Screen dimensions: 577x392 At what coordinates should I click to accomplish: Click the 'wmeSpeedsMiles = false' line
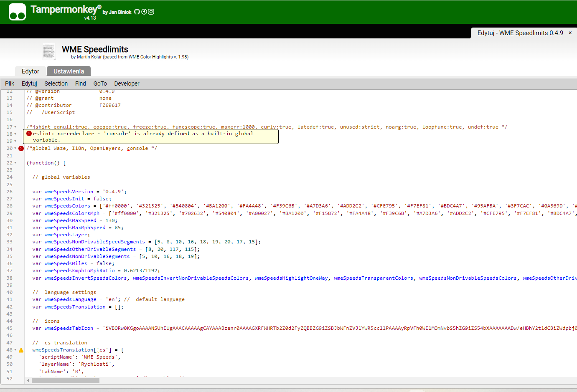pos(74,263)
